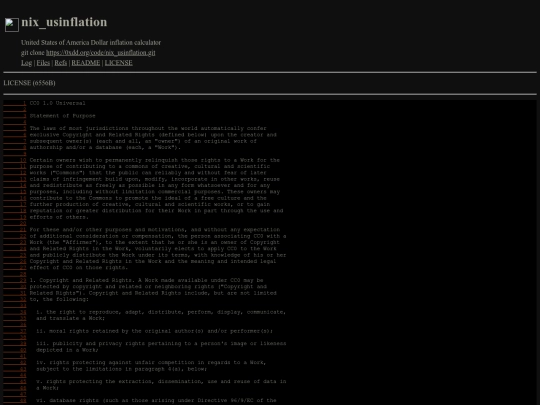
Task: Click 'Statement of Purpose' text line
Action: point(62,116)
